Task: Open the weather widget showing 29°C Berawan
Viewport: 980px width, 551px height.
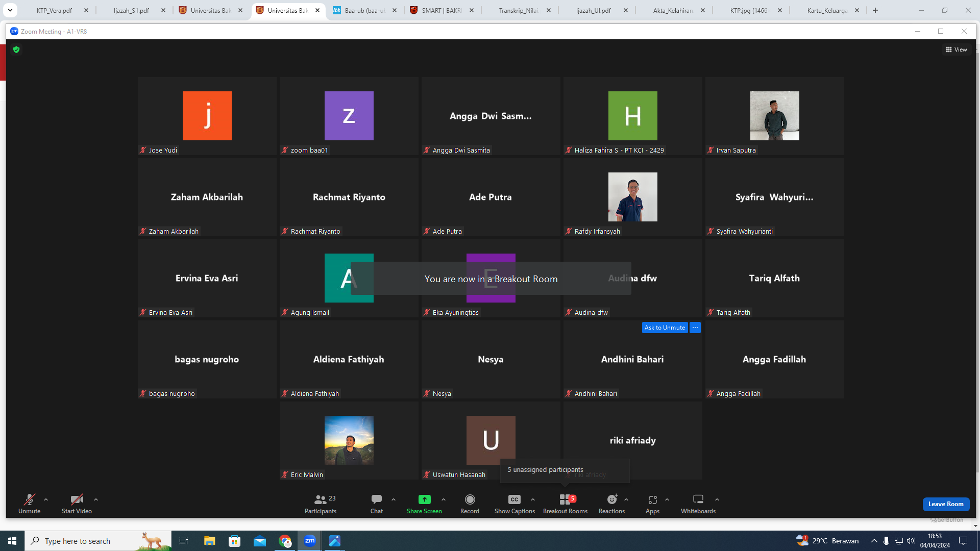Action: pyautogui.click(x=828, y=541)
